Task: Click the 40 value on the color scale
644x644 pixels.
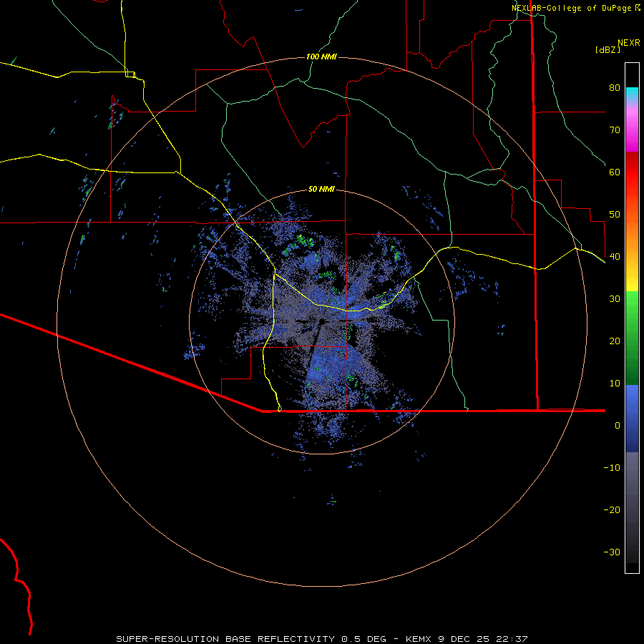Action: click(615, 257)
